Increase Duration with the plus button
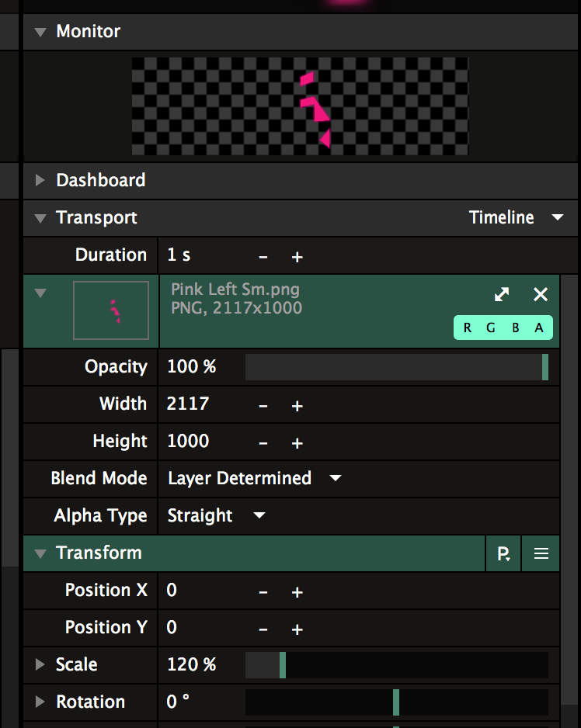 297,257
